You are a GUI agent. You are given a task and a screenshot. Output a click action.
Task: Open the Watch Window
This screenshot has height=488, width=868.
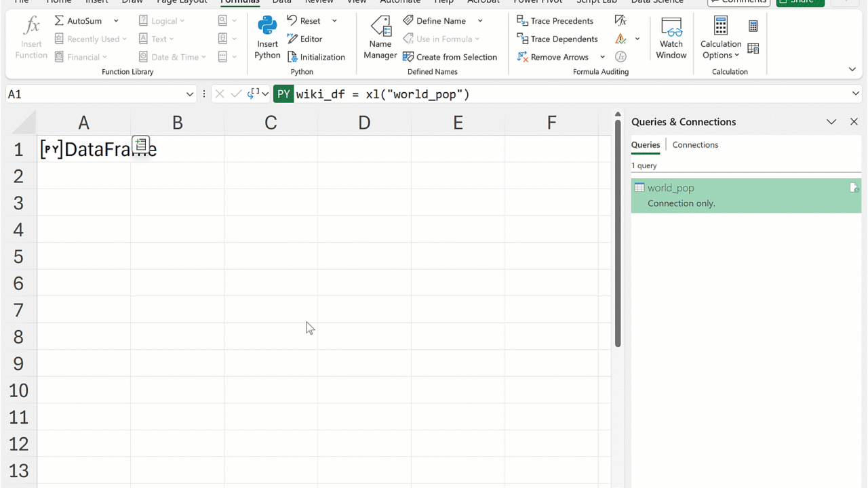click(x=671, y=38)
